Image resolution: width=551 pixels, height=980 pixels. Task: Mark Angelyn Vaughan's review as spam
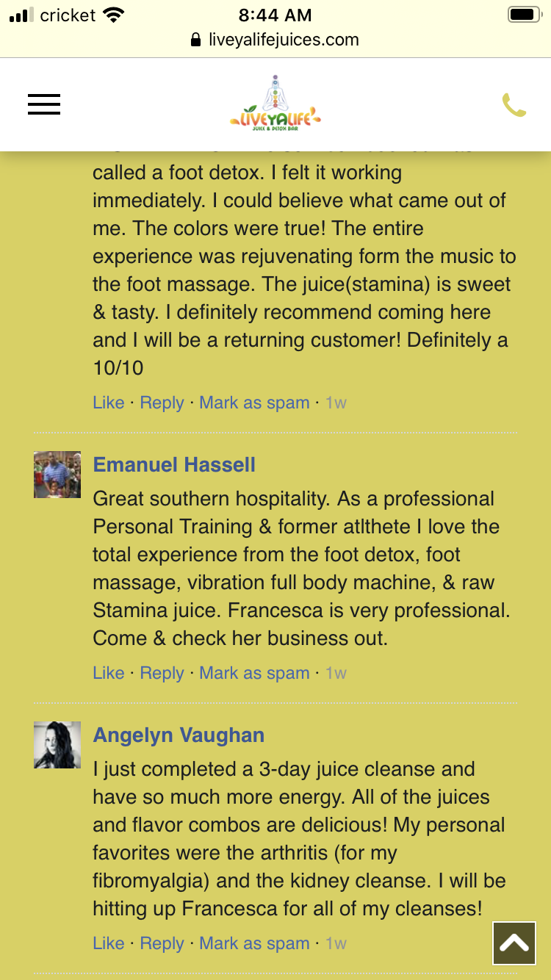[254, 943]
